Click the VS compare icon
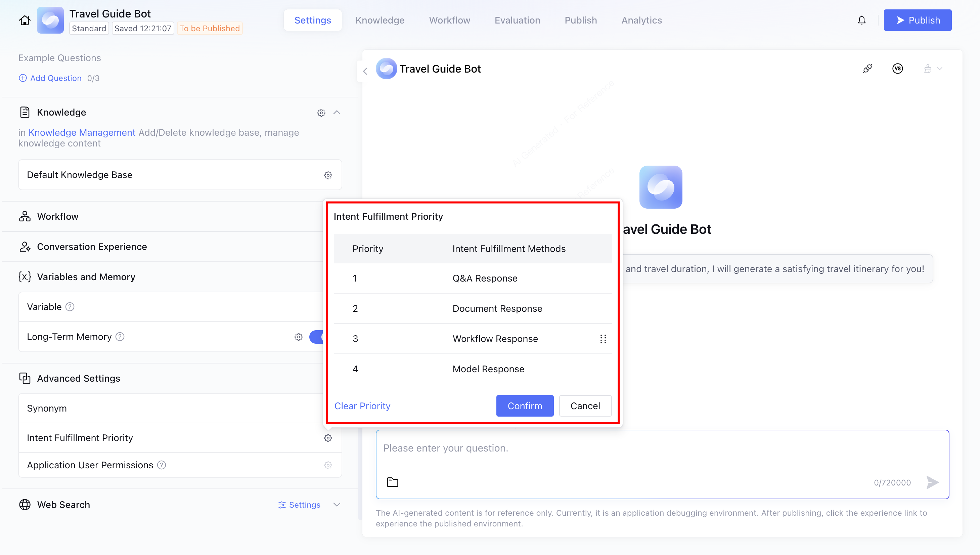This screenshot has height=555, width=980. (897, 69)
